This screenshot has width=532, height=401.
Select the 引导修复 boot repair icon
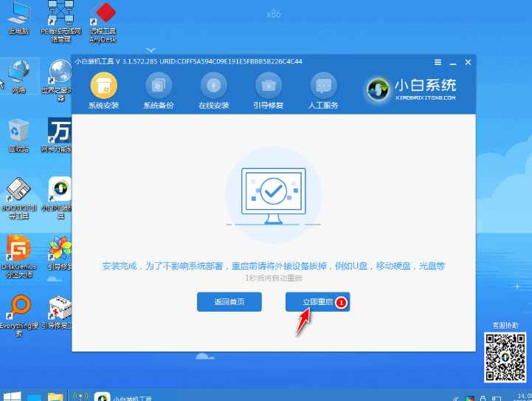[x=269, y=91]
